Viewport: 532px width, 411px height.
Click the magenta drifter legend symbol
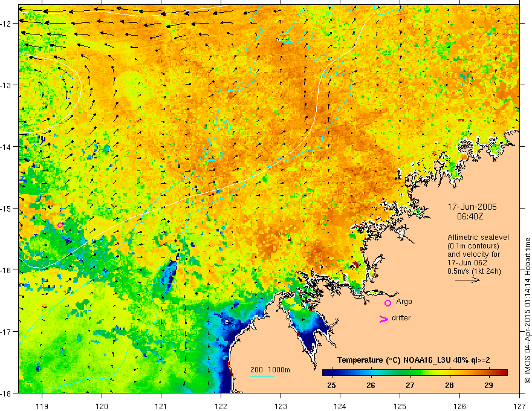pyautogui.click(x=384, y=319)
